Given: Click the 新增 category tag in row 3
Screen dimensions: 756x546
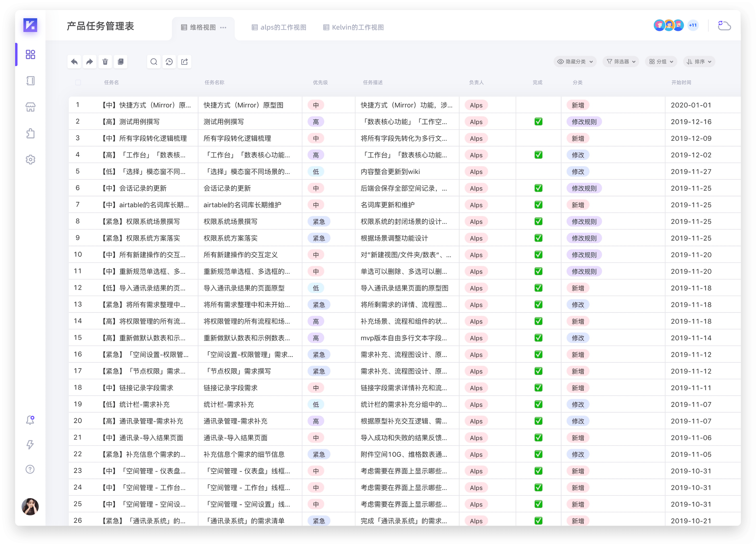Looking at the screenshot, I should pyautogui.click(x=578, y=139).
